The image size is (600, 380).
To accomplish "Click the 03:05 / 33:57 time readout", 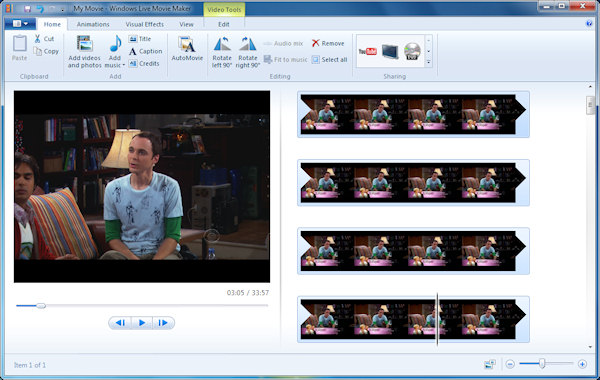I will [x=248, y=293].
